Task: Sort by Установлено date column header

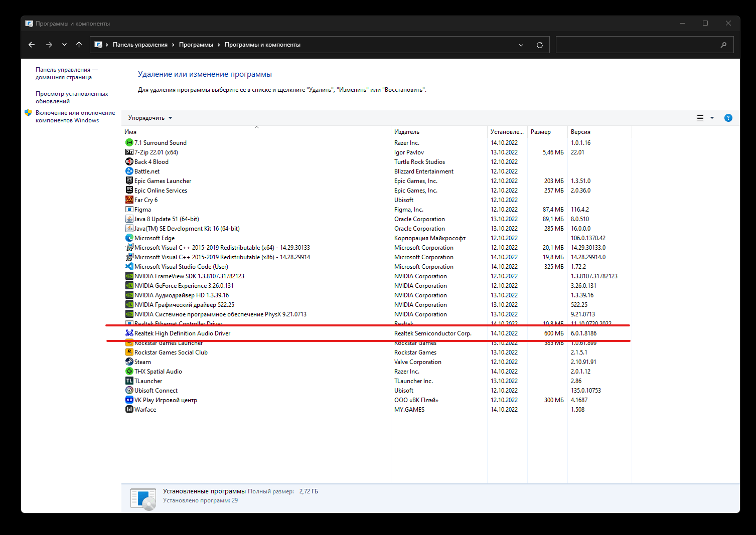Action: (x=507, y=132)
